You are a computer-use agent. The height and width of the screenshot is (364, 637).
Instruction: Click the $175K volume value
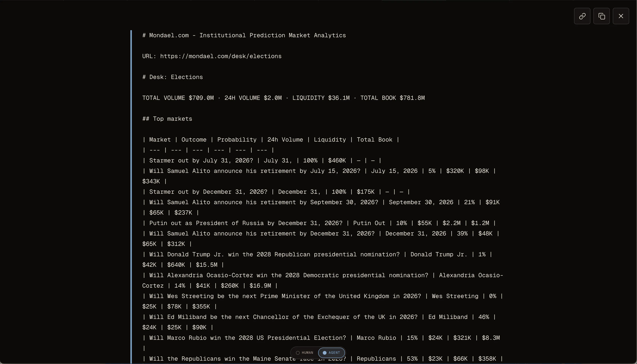[365, 192]
